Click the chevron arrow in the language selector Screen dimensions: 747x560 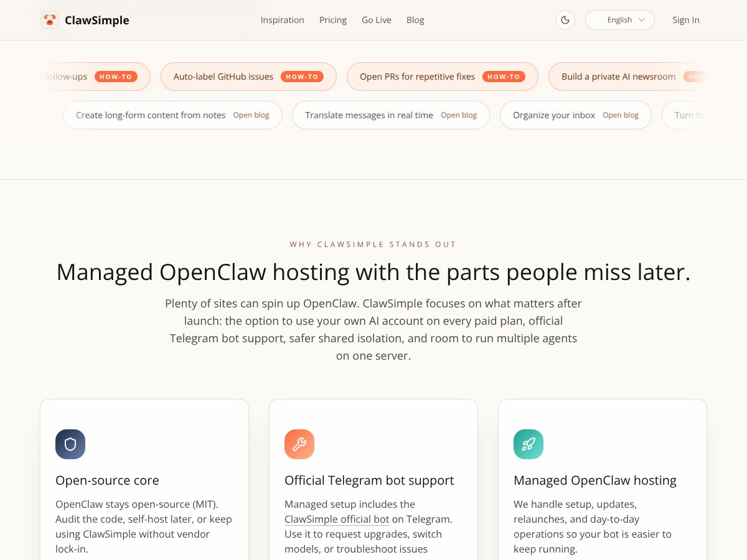click(x=642, y=20)
